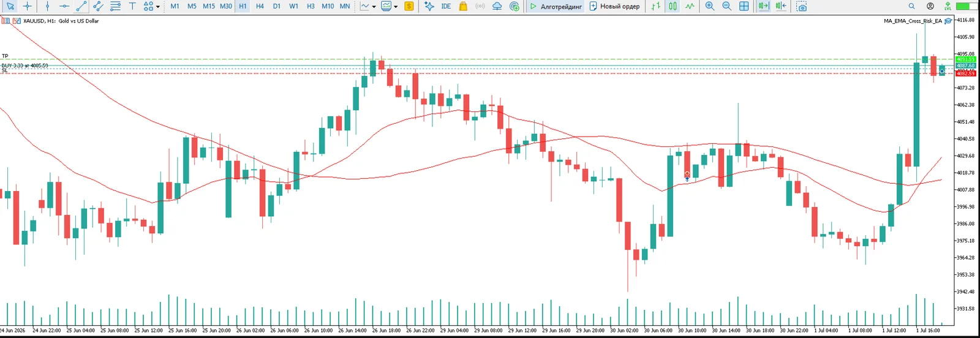
Task: Click the LVL level icon
Action: (948, 6)
